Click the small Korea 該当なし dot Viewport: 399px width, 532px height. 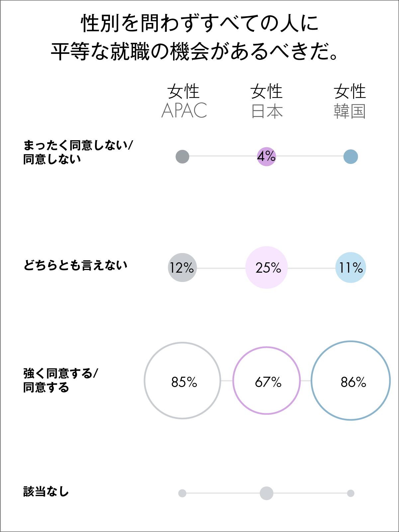tap(350, 493)
